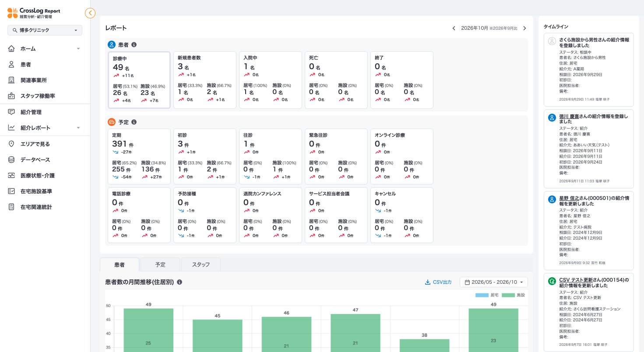Go to previous month with left arrow
The image size is (644, 352).
point(454,28)
